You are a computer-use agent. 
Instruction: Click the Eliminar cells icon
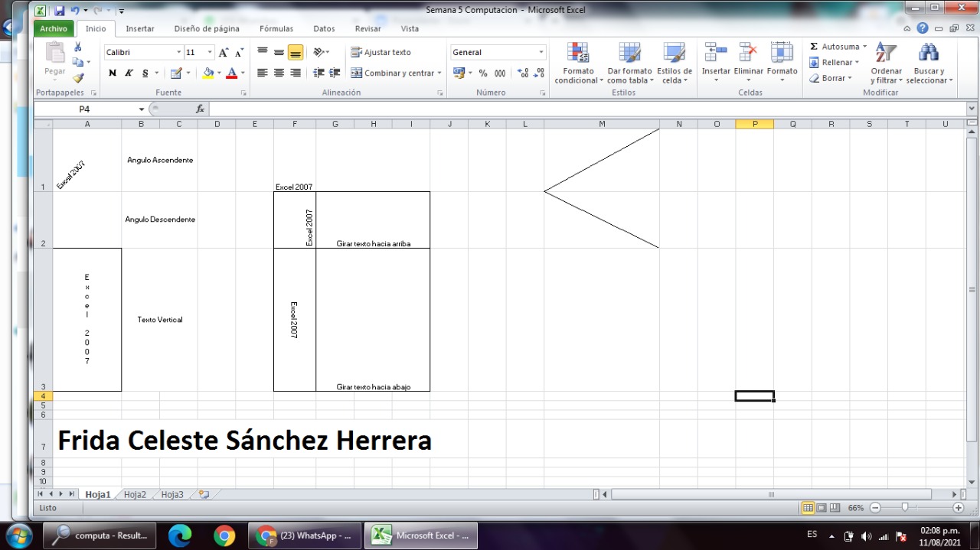tap(748, 52)
